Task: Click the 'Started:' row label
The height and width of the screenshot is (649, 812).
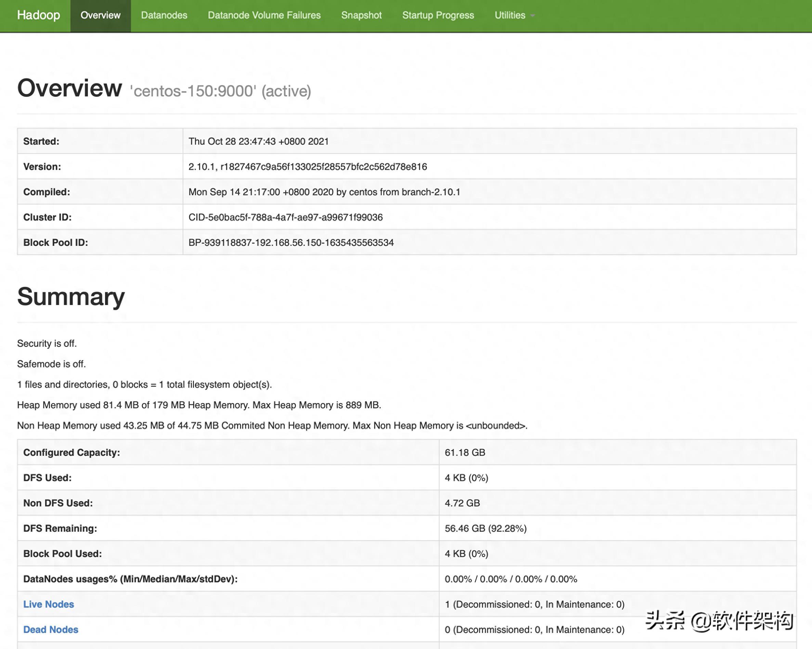Action: pos(41,141)
